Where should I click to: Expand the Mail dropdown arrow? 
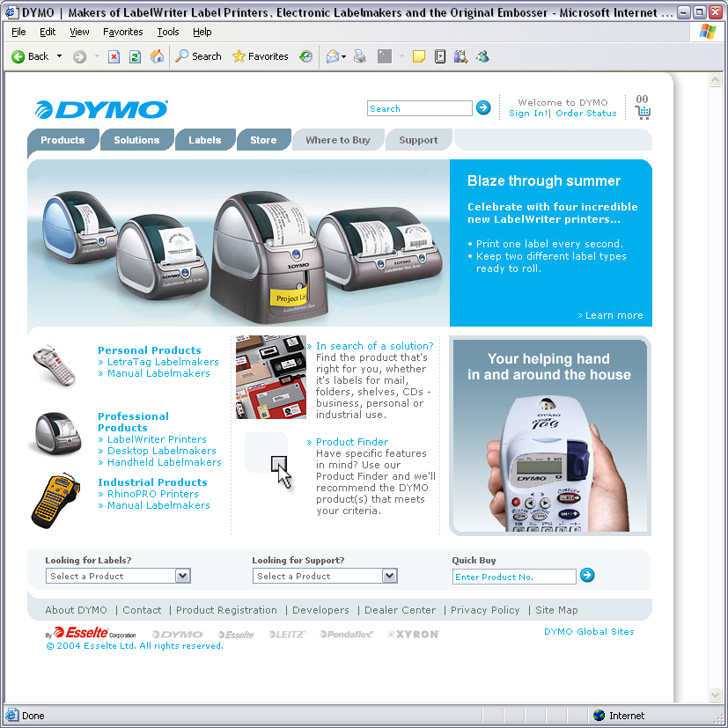pyautogui.click(x=344, y=56)
